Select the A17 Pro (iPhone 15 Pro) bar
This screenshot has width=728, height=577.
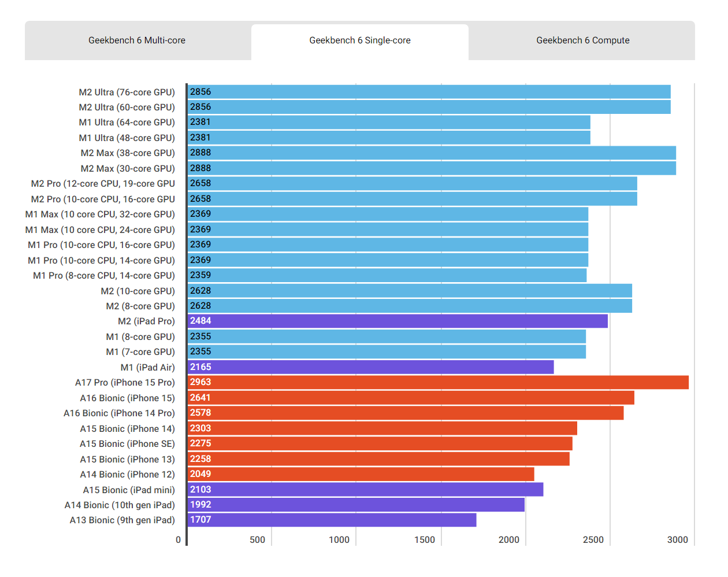coord(438,382)
